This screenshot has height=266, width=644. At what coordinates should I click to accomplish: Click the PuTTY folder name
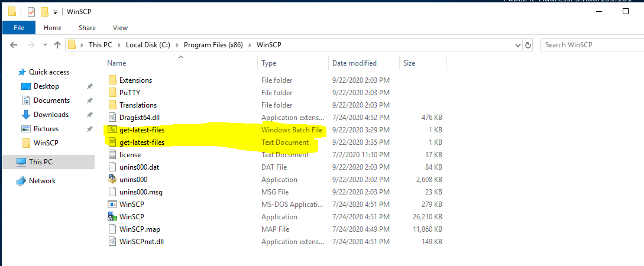[x=130, y=93]
